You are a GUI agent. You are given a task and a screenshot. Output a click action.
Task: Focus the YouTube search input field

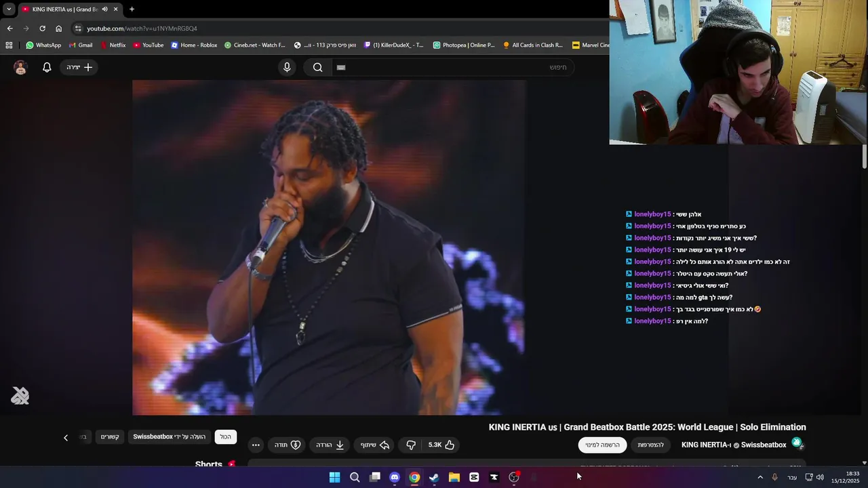tap(452, 67)
